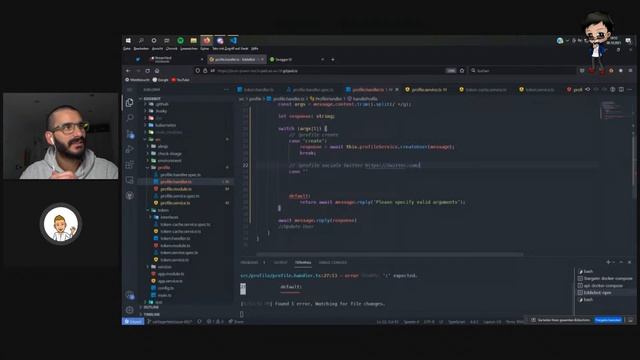Click the browser back arrow
640x360 pixels.
[x=128, y=71]
